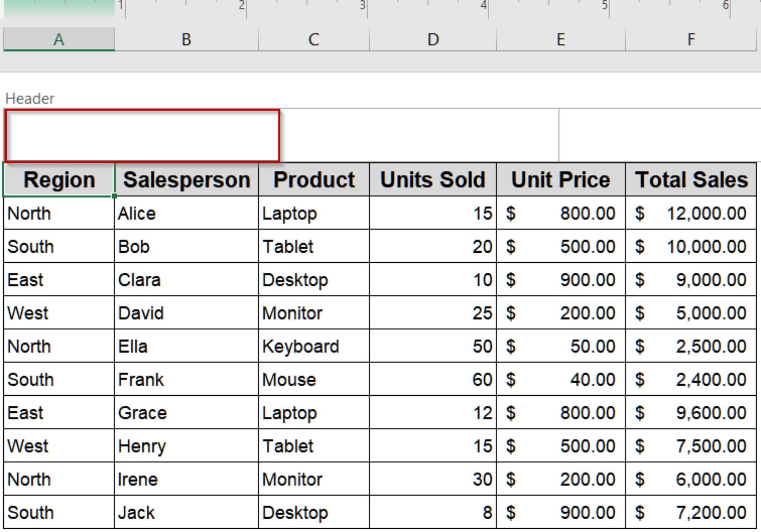The height and width of the screenshot is (532, 761).
Task: Select column C header
Action: (x=314, y=39)
